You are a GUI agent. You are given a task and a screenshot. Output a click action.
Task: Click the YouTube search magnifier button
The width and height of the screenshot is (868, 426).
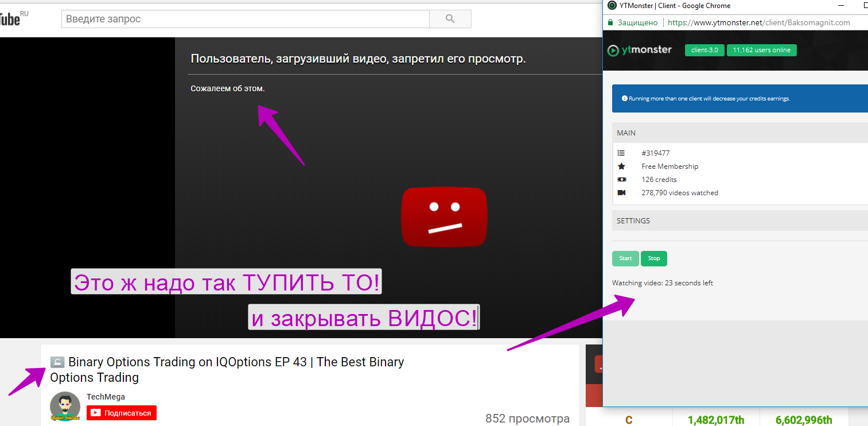[450, 19]
